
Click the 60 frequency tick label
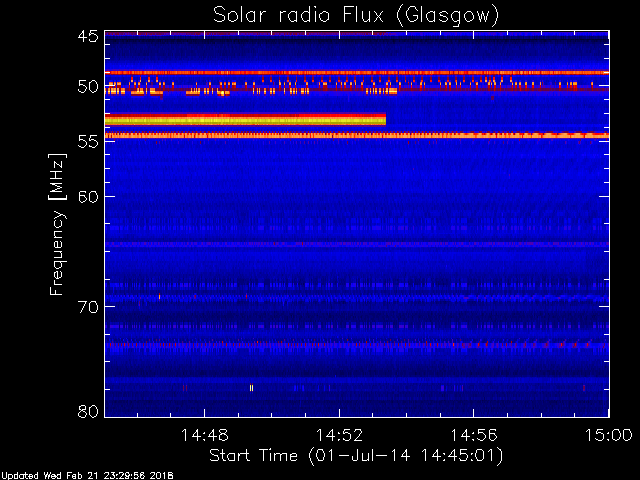pyautogui.click(x=88, y=196)
